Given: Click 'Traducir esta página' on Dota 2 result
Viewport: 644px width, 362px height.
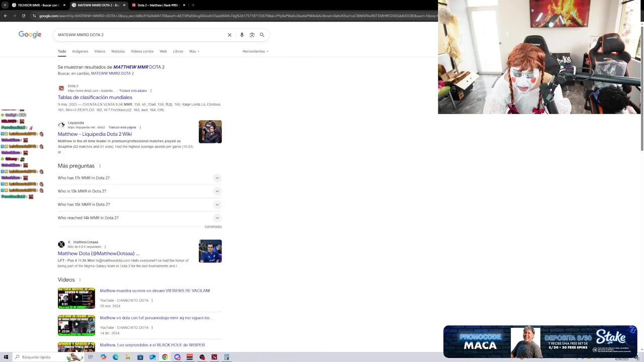Looking at the screenshot, I should (x=133, y=91).
